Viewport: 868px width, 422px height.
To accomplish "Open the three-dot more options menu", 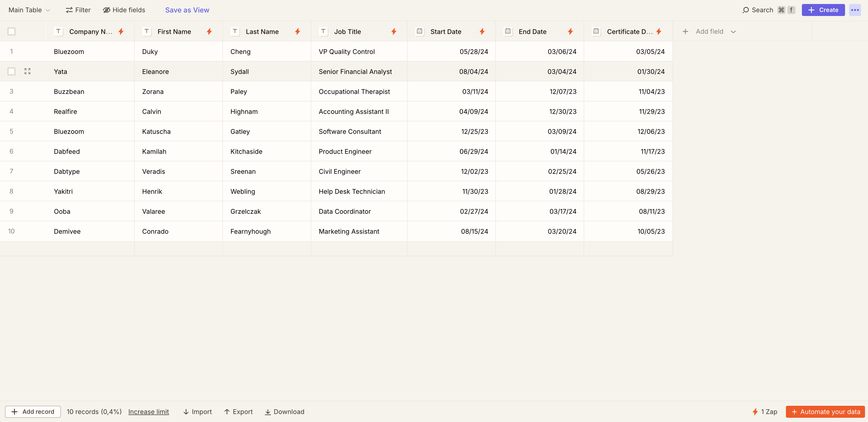I will 855,10.
